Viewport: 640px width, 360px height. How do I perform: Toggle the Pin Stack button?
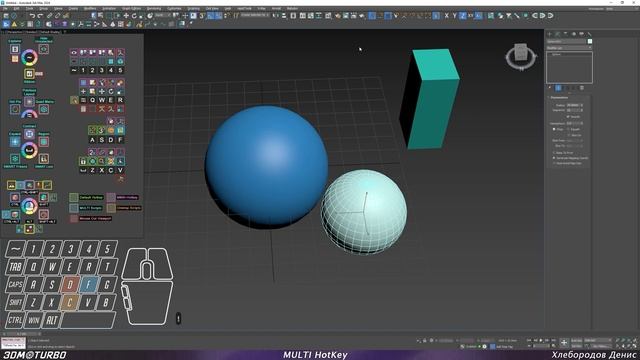550,88
